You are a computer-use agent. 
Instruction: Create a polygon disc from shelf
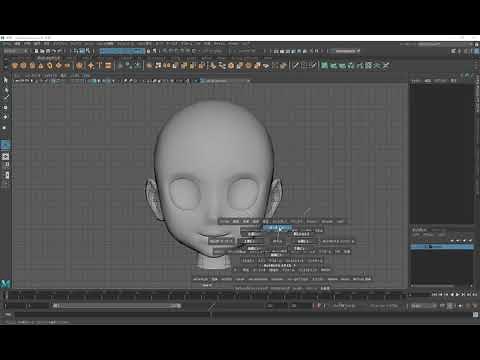coord(67,66)
